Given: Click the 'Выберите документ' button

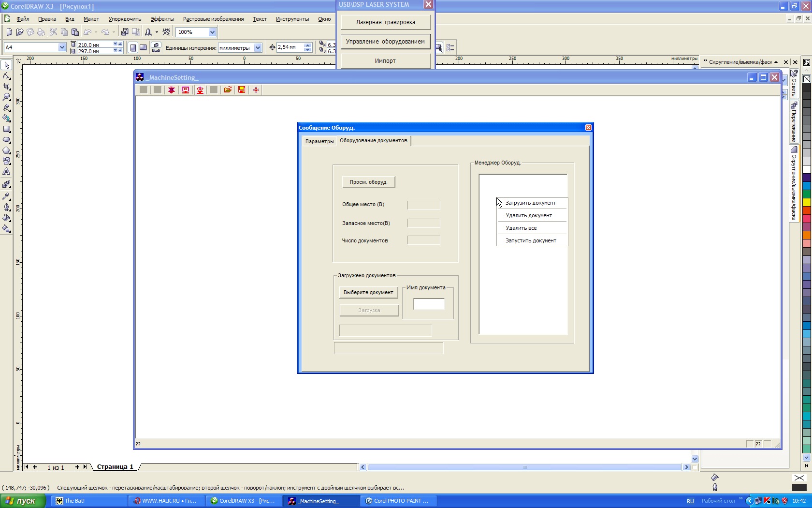Looking at the screenshot, I should (x=368, y=292).
